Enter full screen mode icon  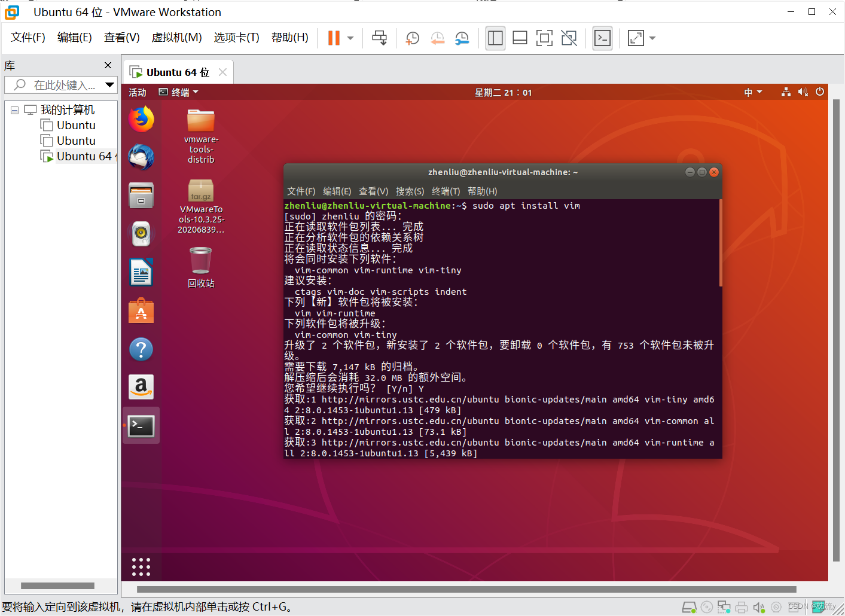pos(544,38)
